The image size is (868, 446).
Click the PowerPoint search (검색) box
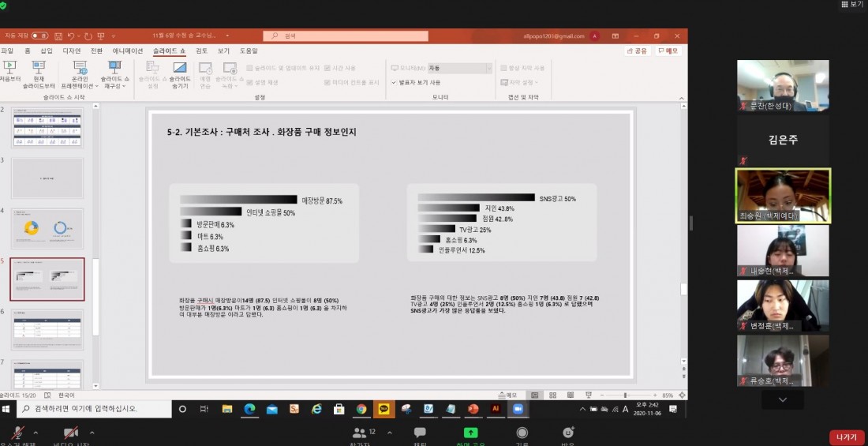346,36
